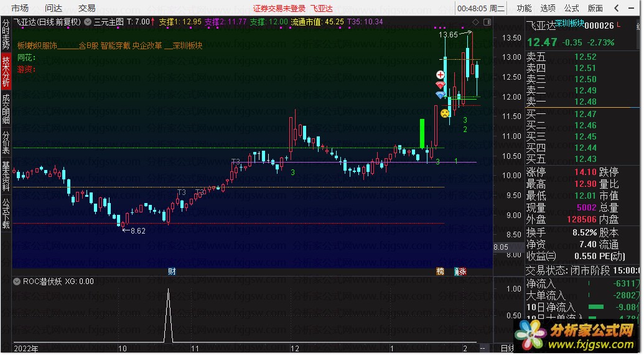Click the ROC潜伏妖 indicator name

coord(42,282)
